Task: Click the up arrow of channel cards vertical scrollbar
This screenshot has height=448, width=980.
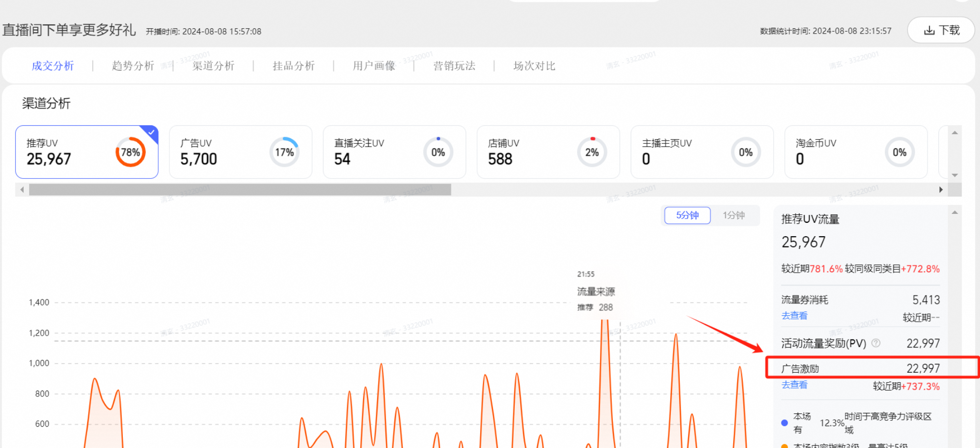Action: click(x=955, y=133)
